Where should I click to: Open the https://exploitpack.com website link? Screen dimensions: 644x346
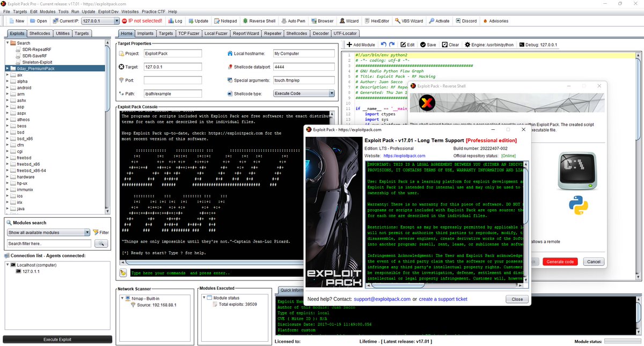[405, 156]
